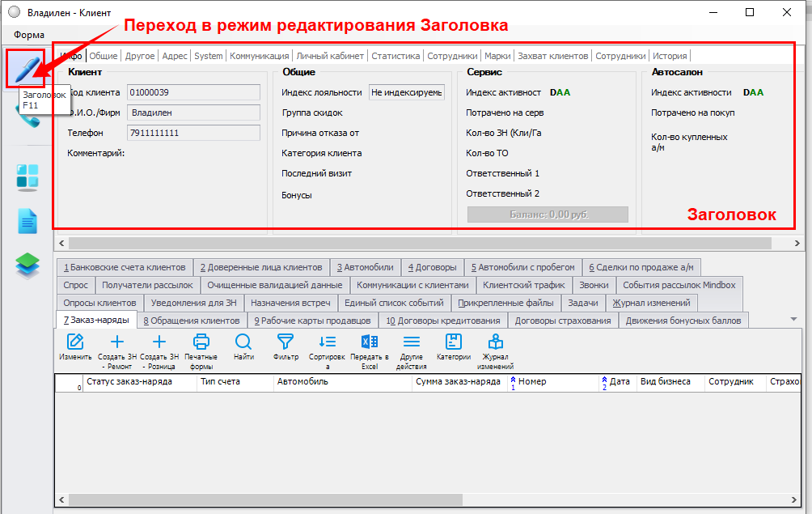The width and height of the screenshot is (812, 514).
Task: Sort the table by Дата column
Action: [619, 381]
